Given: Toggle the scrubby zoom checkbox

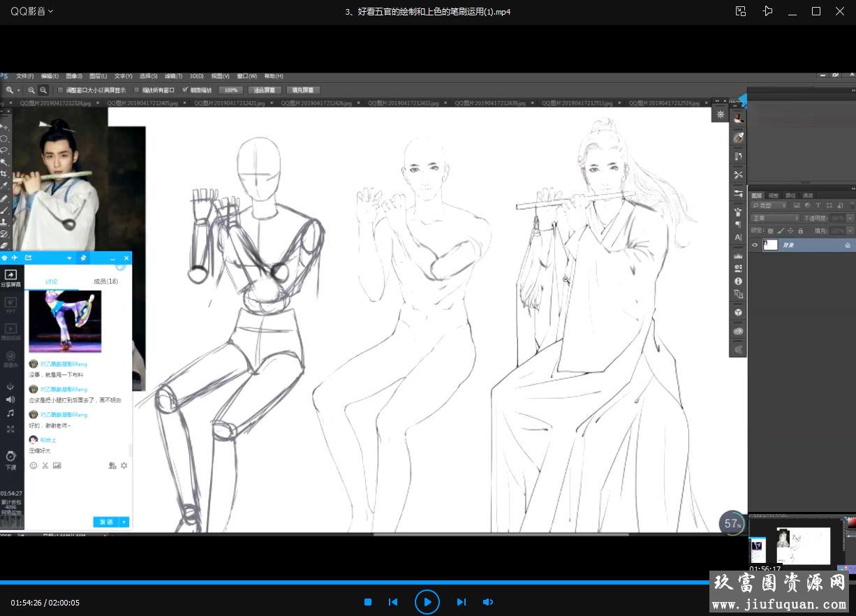Looking at the screenshot, I should coord(185,90).
